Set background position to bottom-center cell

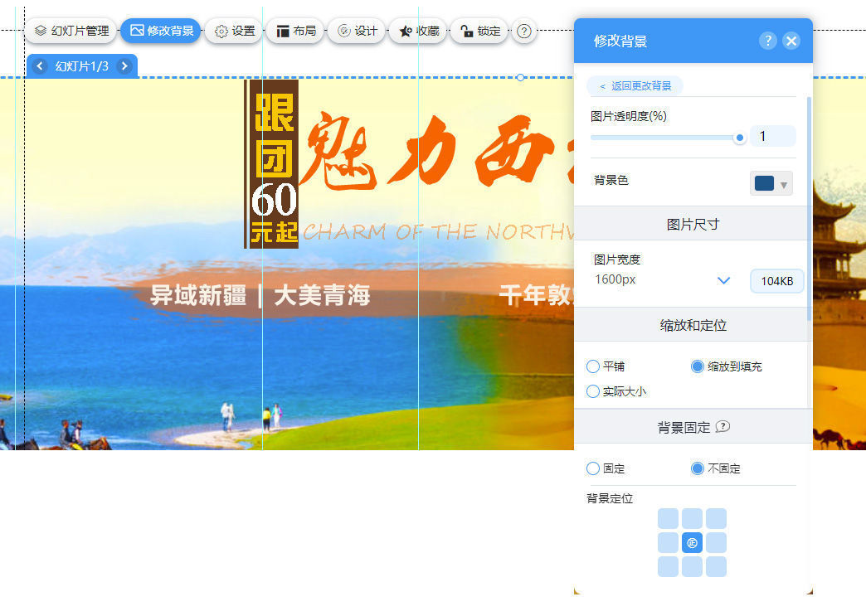click(x=692, y=567)
